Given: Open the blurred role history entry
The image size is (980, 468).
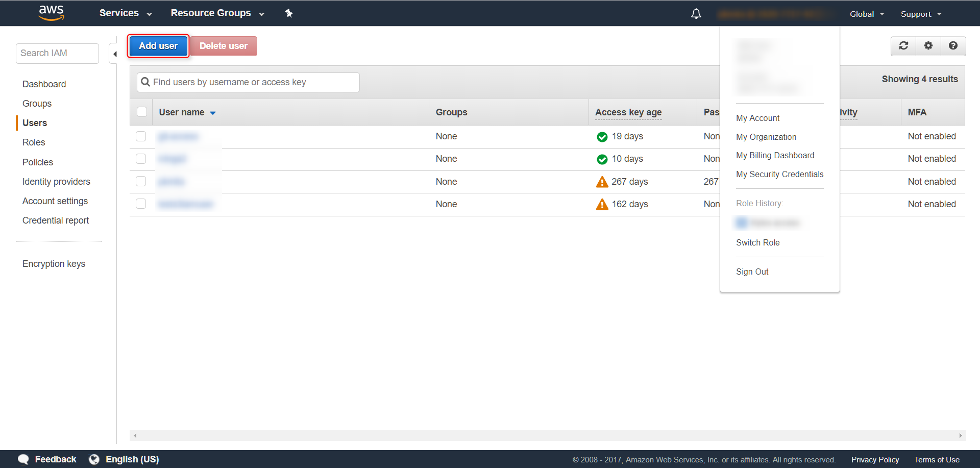Looking at the screenshot, I should (x=768, y=223).
